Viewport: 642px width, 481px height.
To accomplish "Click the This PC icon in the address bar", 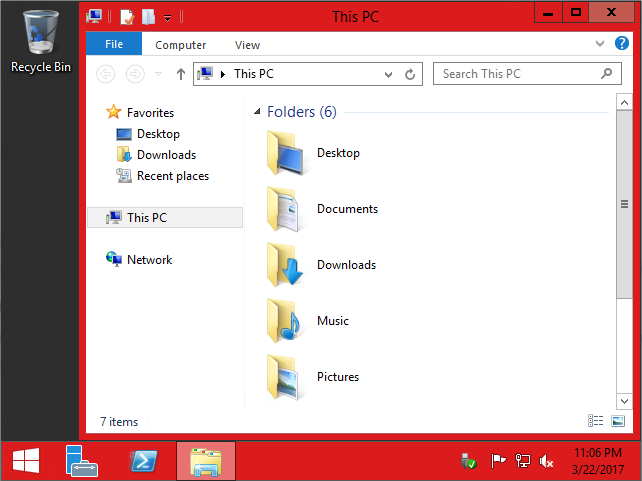I will 205,74.
